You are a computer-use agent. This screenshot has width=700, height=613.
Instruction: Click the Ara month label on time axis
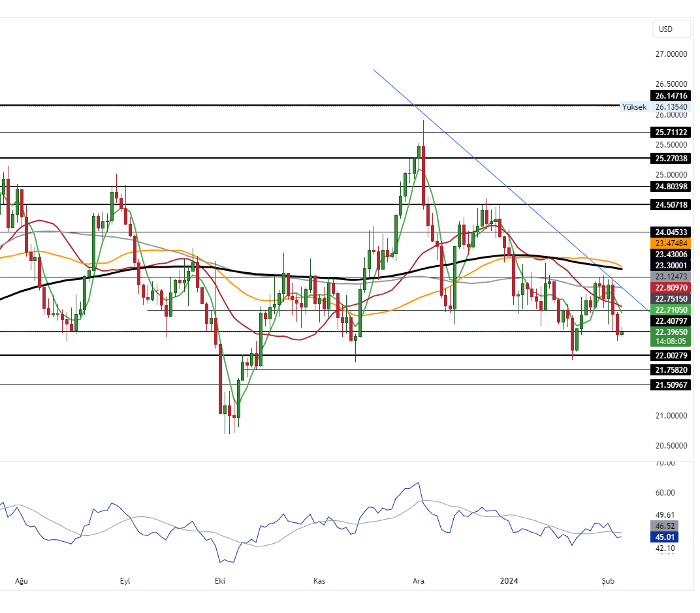click(418, 580)
